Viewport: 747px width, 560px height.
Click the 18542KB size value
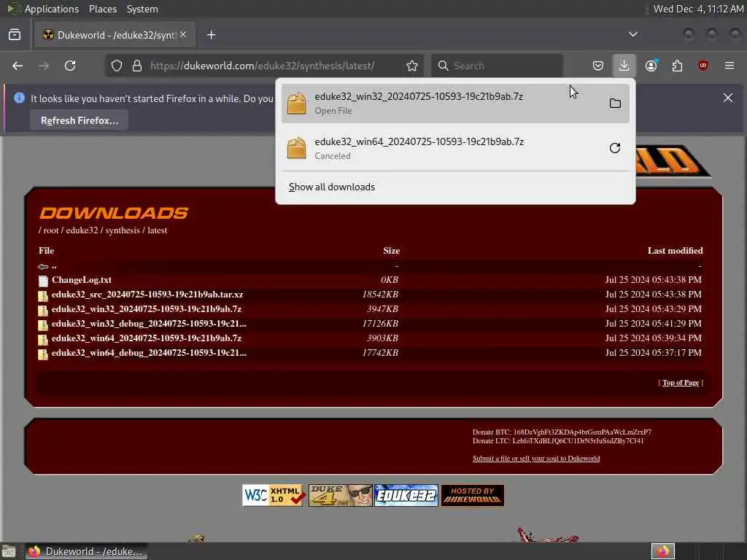pos(380,295)
